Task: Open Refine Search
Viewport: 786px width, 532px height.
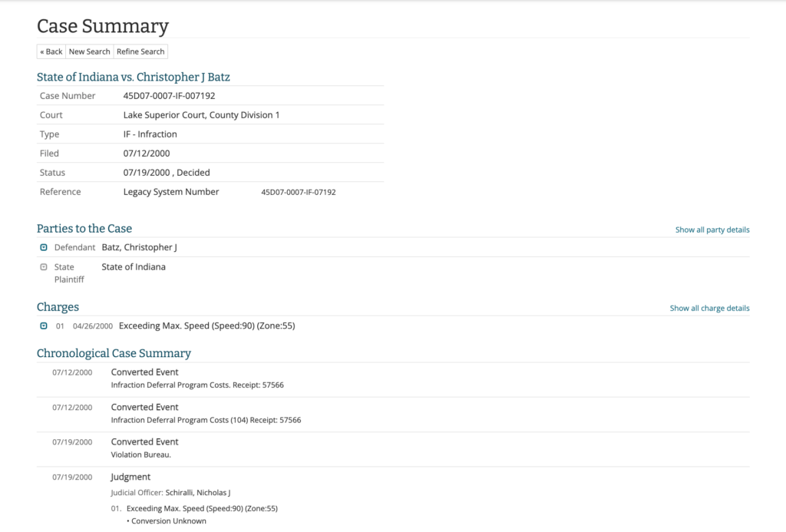Action: 140,51
